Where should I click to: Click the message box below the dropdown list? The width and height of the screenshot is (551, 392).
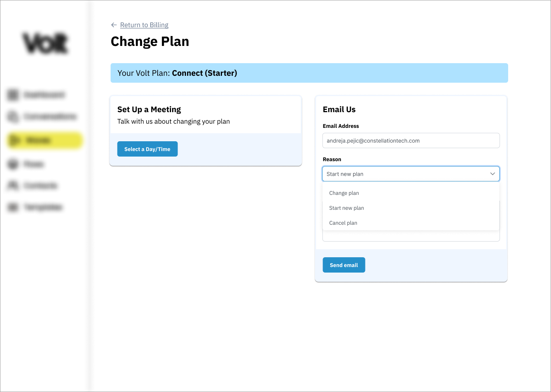point(411,236)
